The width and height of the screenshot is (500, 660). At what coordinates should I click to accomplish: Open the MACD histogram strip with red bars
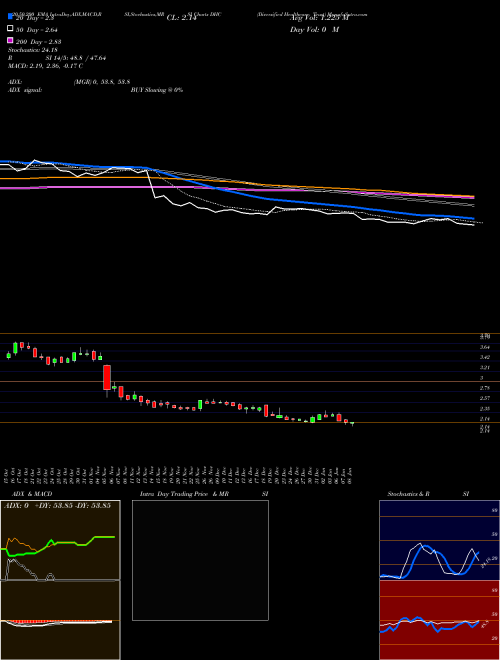coord(60,622)
